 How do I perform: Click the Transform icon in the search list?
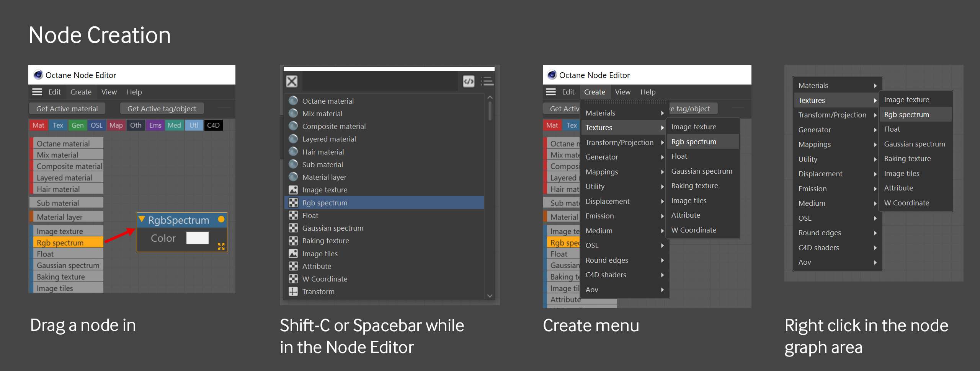293,291
